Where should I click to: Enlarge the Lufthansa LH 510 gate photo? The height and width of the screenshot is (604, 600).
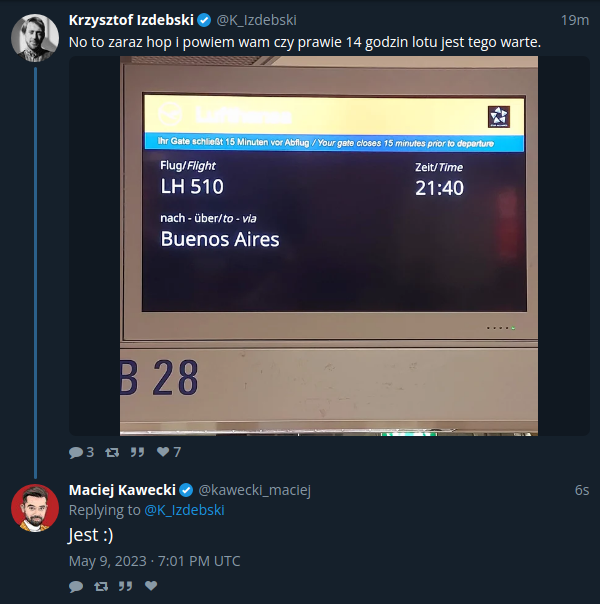329,246
